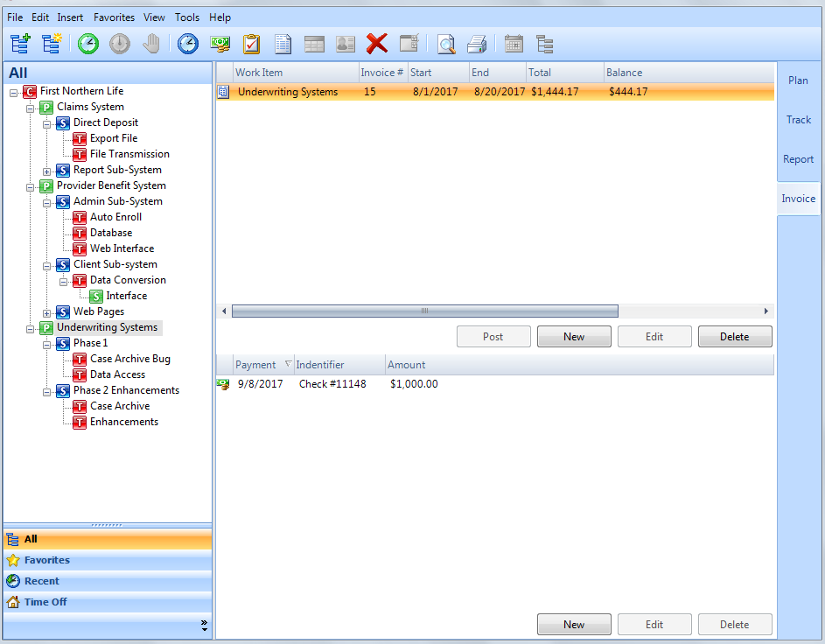The width and height of the screenshot is (825, 644).
Task: Click the calendar toolbar icon
Action: 514,44
